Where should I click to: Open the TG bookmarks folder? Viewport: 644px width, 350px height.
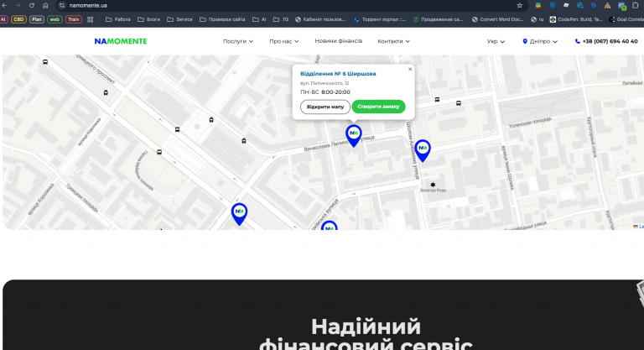[x=281, y=19]
